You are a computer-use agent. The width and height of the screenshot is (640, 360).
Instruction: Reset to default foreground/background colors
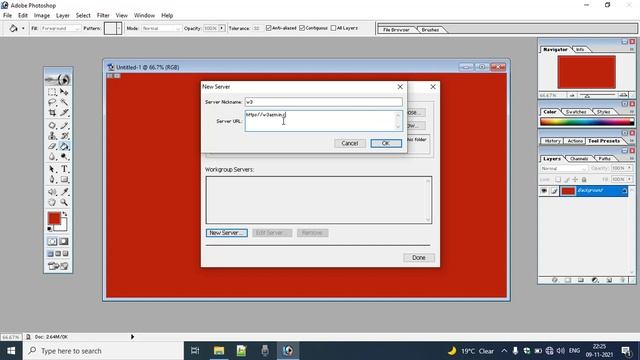point(50,229)
